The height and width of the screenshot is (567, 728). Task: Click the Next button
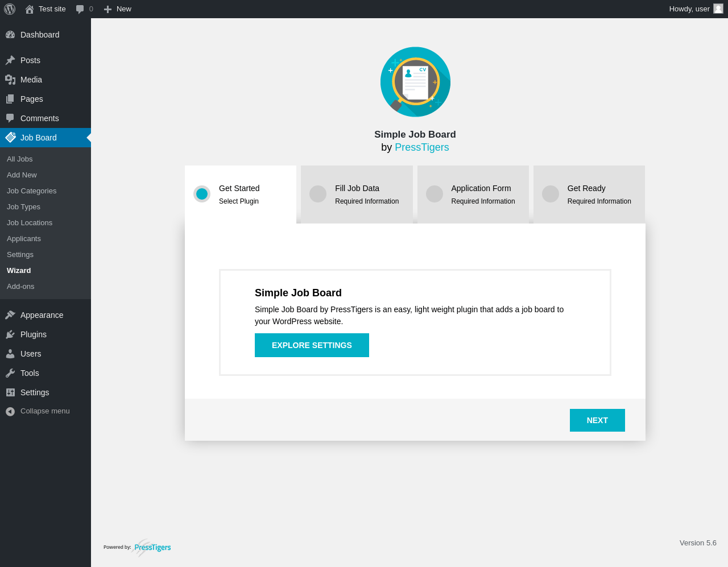click(x=597, y=420)
